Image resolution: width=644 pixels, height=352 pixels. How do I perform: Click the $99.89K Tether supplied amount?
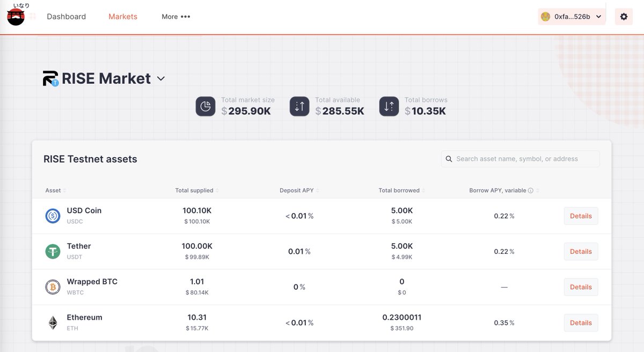pos(197,257)
